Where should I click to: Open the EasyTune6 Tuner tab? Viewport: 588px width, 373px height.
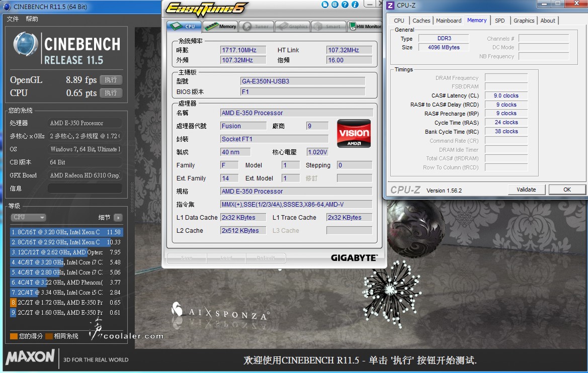[256, 26]
